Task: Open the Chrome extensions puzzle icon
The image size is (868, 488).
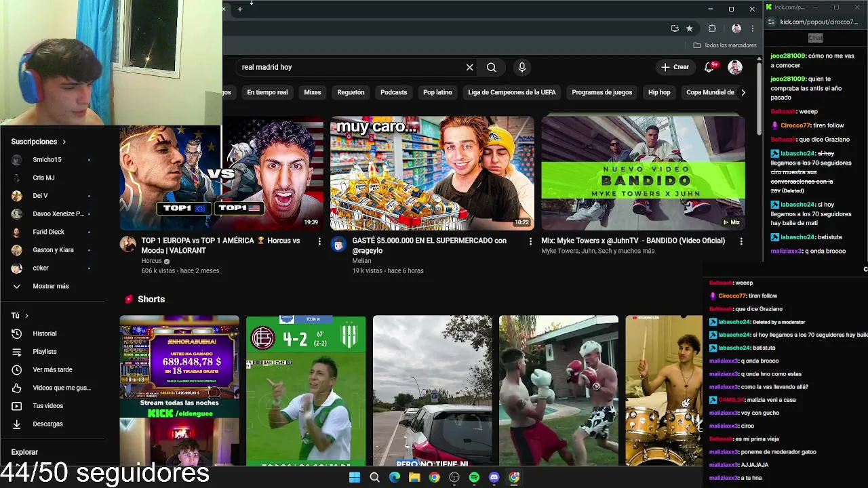Action: (712, 28)
